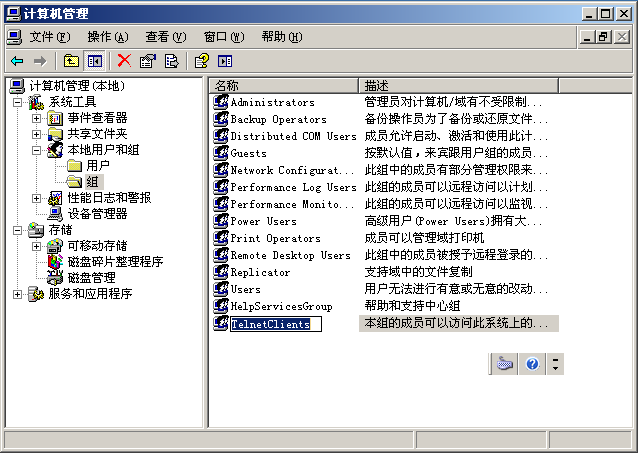
Task: Select the Print Operators group
Action: coord(275,238)
